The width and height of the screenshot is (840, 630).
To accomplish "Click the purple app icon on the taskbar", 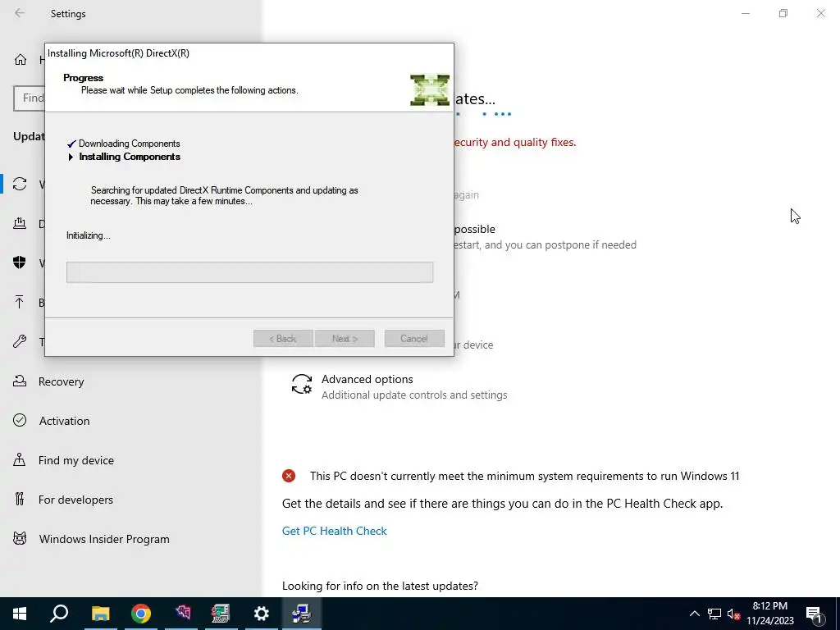I will (183, 614).
